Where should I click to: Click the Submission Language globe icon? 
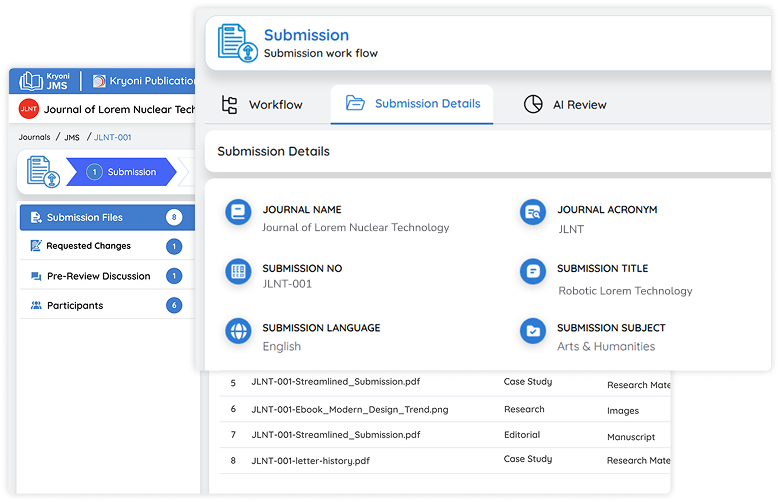[x=238, y=330]
